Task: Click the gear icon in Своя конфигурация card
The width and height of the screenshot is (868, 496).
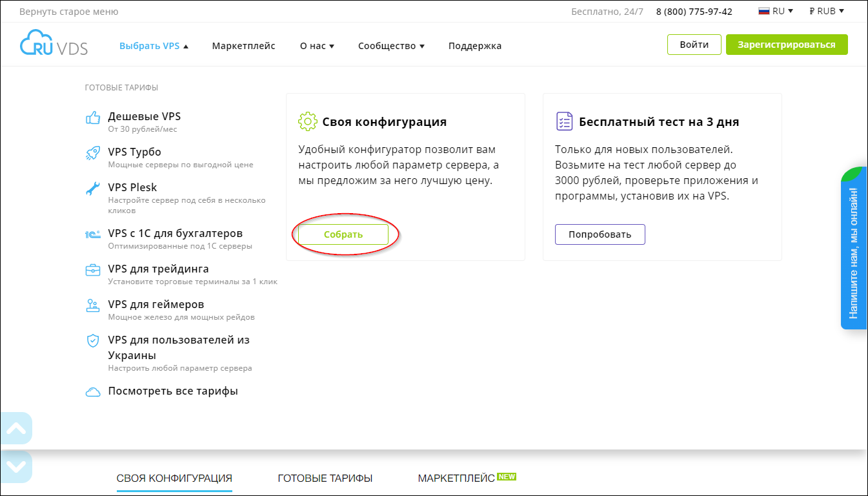Action: pyautogui.click(x=307, y=121)
